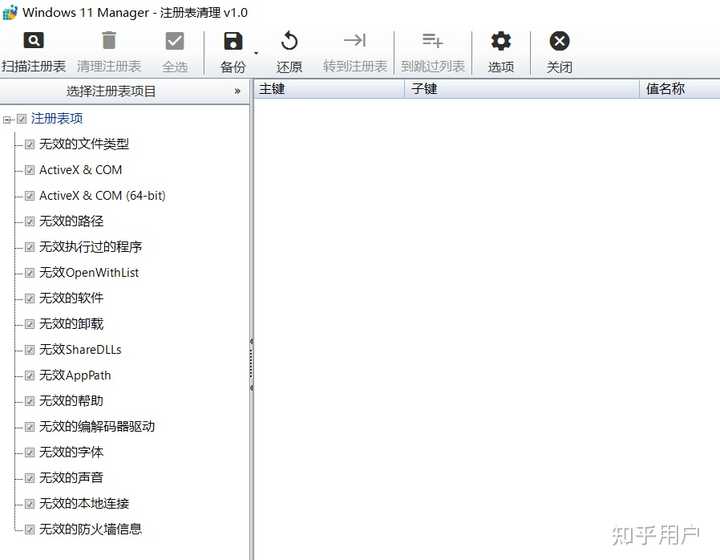The width and height of the screenshot is (720, 560).
Task: Uncheck 无效执行过的程序 checkbox
Action: point(29,247)
